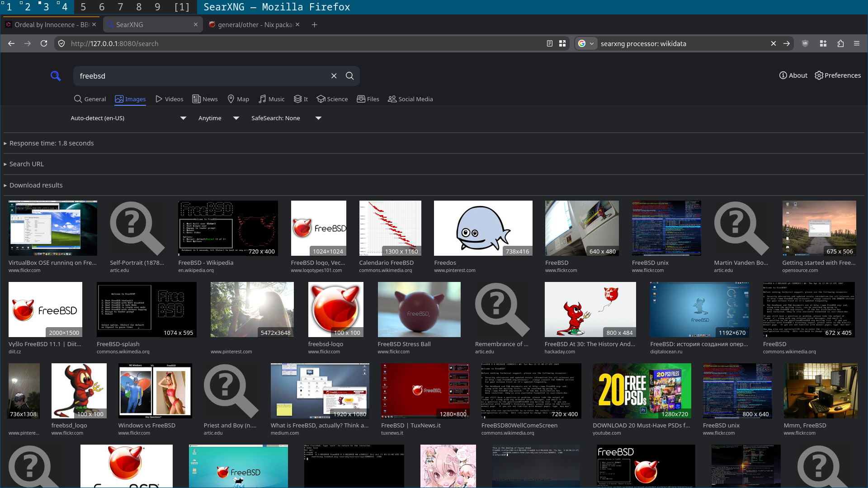Open the About page link
Screen dimensions: 868x488
pos(793,75)
